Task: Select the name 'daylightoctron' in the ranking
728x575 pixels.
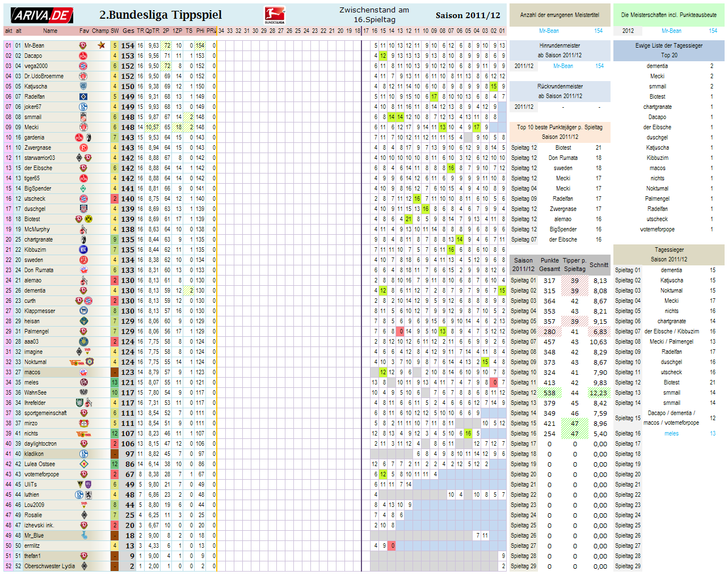Action: click(x=40, y=443)
